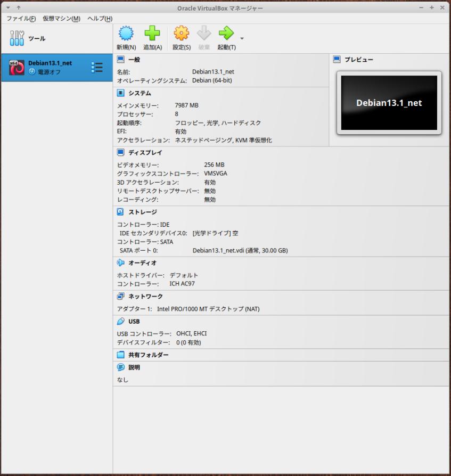The width and height of the screenshot is (451, 476).
Task: Open the オーディオ settings header link
Action: pyautogui.click(x=142, y=262)
